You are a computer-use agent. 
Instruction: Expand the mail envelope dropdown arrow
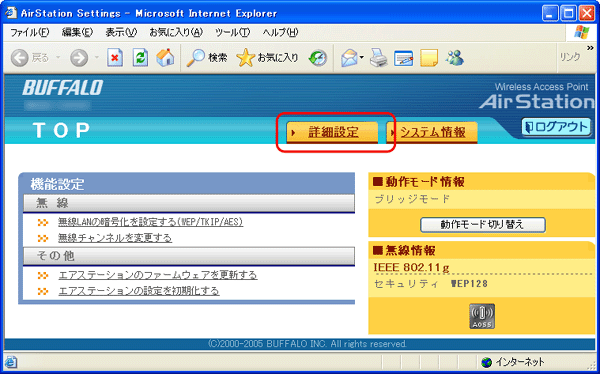pyautogui.click(x=362, y=58)
